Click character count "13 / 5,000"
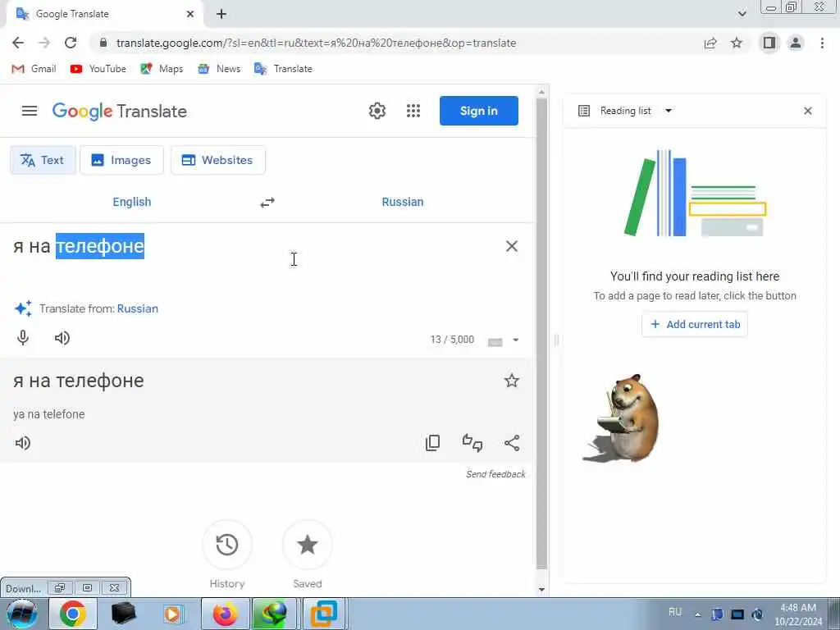This screenshot has width=840, height=630. (x=452, y=340)
